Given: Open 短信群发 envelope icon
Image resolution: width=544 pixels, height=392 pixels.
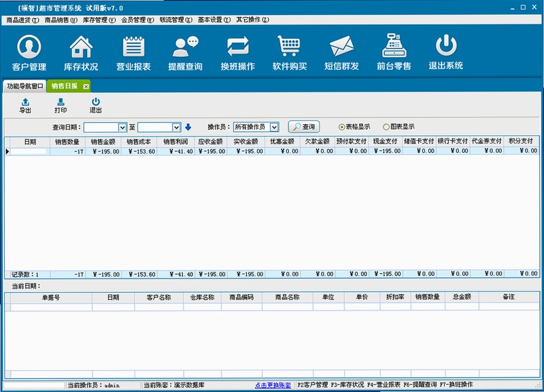Looking at the screenshot, I should 342,53.
